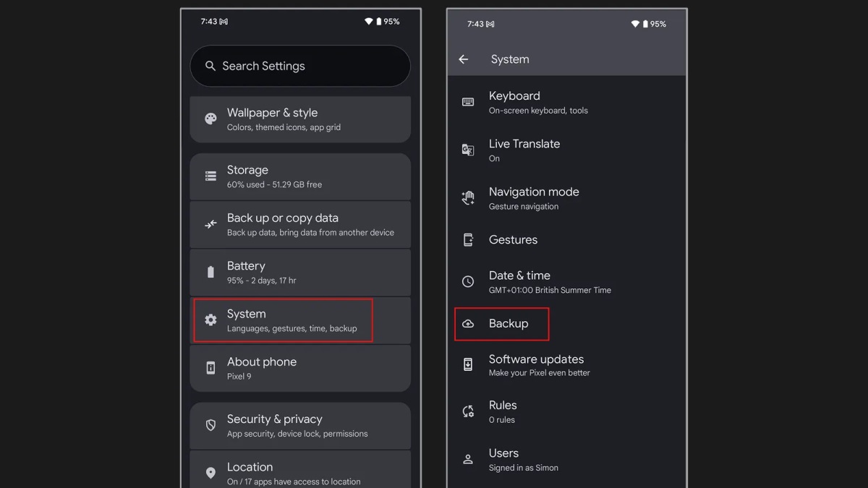Tap the System gear icon
This screenshot has width=868, height=488.
coord(210,320)
